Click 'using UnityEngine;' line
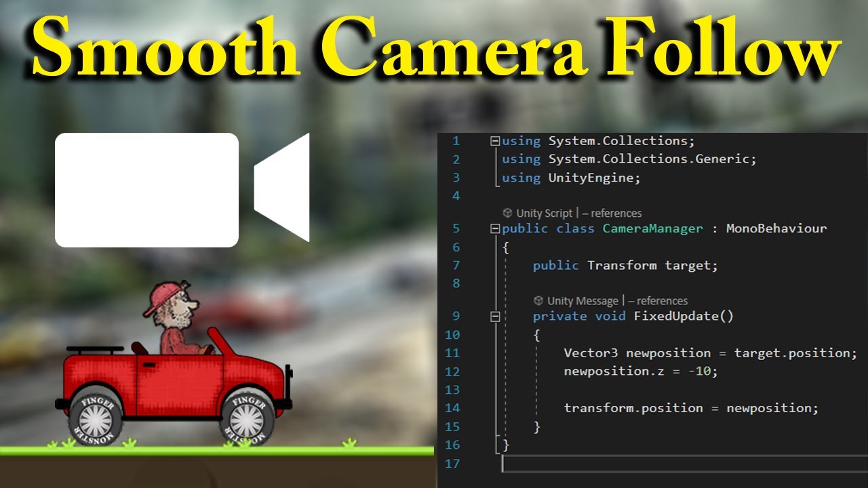The image size is (868, 488). pyautogui.click(x=571, y=178)
